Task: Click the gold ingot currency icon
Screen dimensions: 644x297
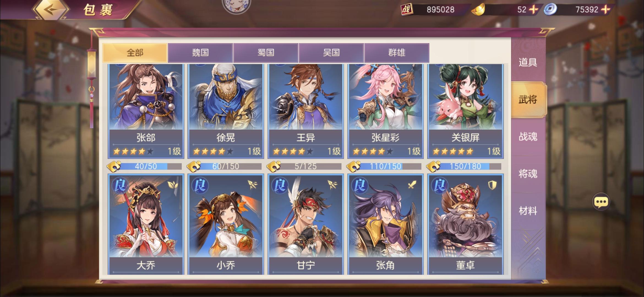Action: click(478, 10)
